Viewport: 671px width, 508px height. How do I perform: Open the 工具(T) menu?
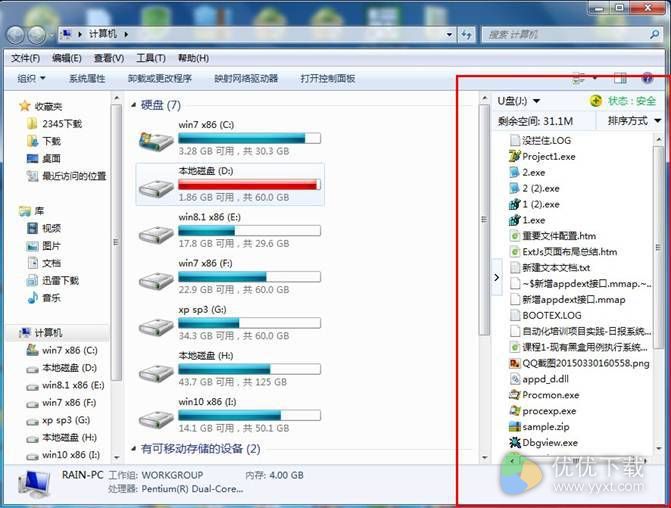coord(151,58)
